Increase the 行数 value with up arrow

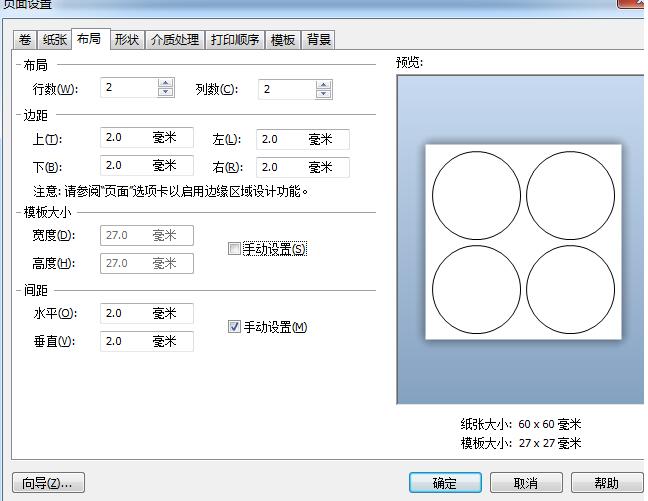(x=166, y=84)
